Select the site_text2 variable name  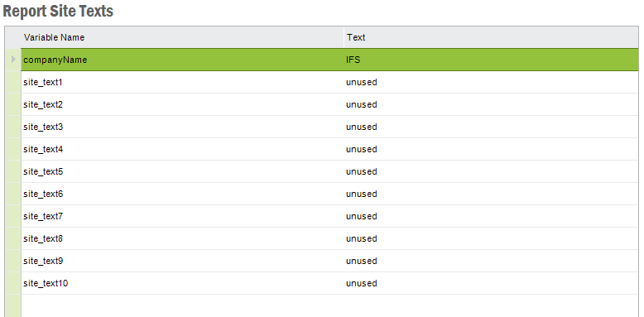[43, 105]
